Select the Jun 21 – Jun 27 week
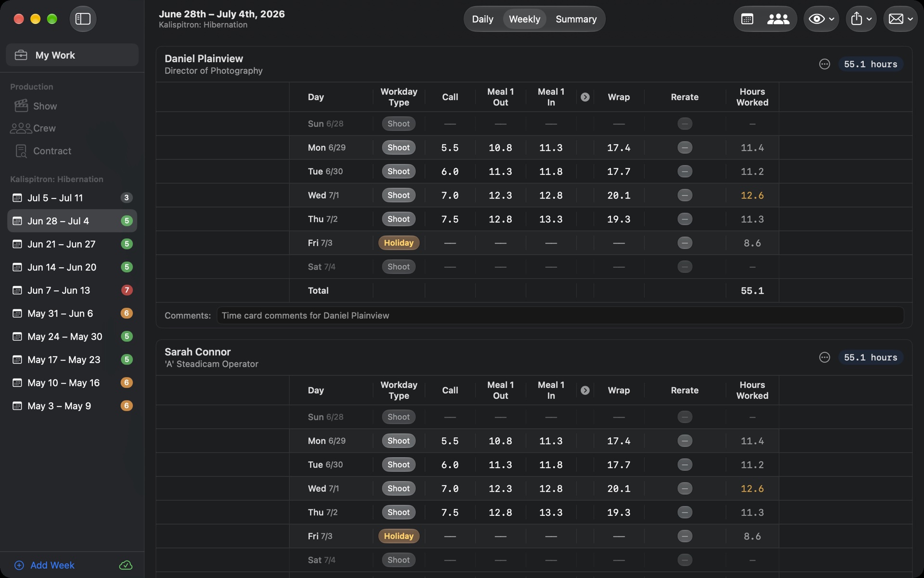Image resolution: width=924 pixels, height=578 pixels. tap(72, 244)
